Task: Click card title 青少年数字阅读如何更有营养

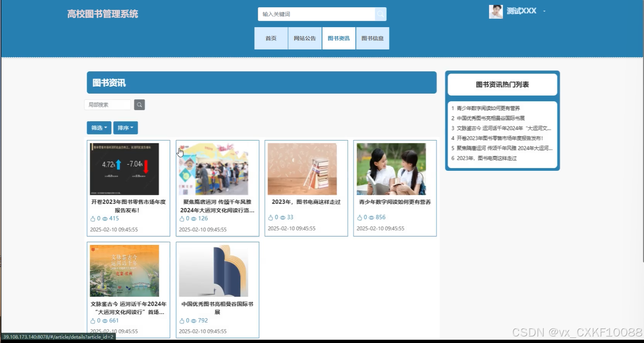Action: tap(395, 202)
